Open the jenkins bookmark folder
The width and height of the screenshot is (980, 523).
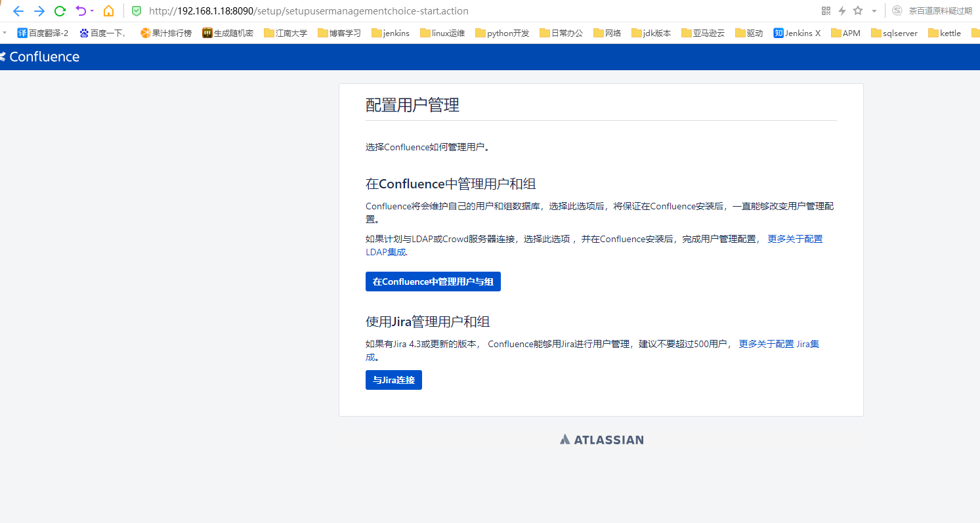pos(391,33)
